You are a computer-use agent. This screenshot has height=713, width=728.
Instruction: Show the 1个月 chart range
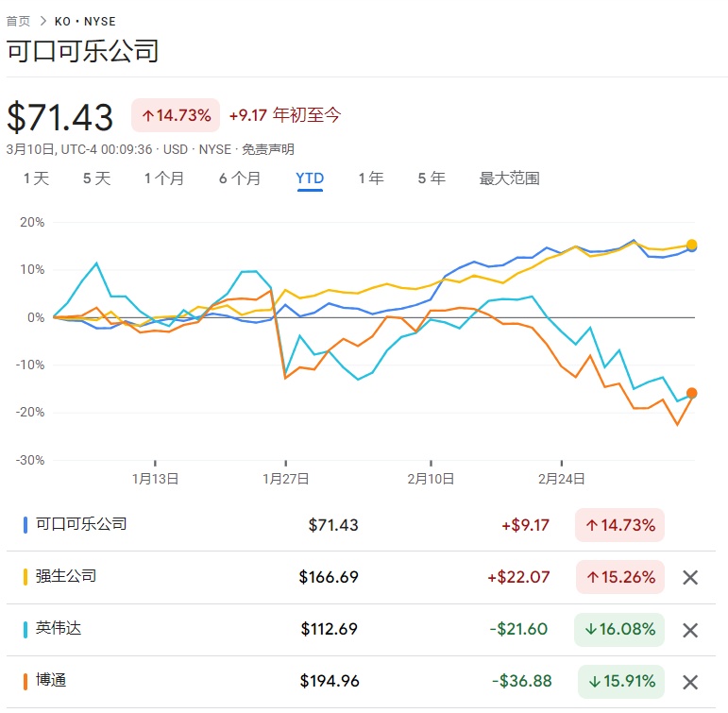coord(164,178)
